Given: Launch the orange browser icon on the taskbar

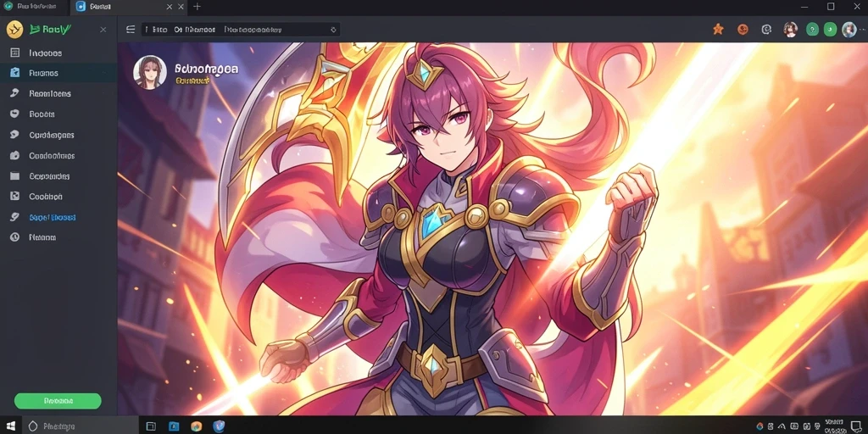Looking at the screenshot, I should click(196, 426).
